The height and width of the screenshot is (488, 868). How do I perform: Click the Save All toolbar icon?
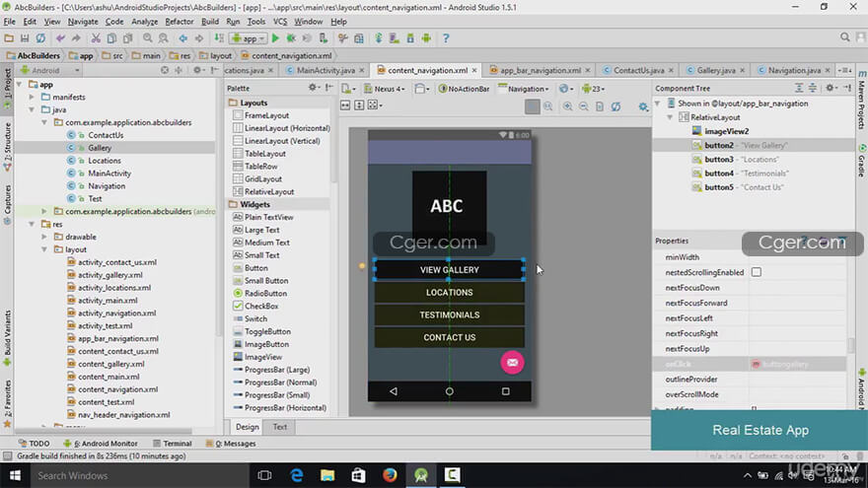click(25, 38)
